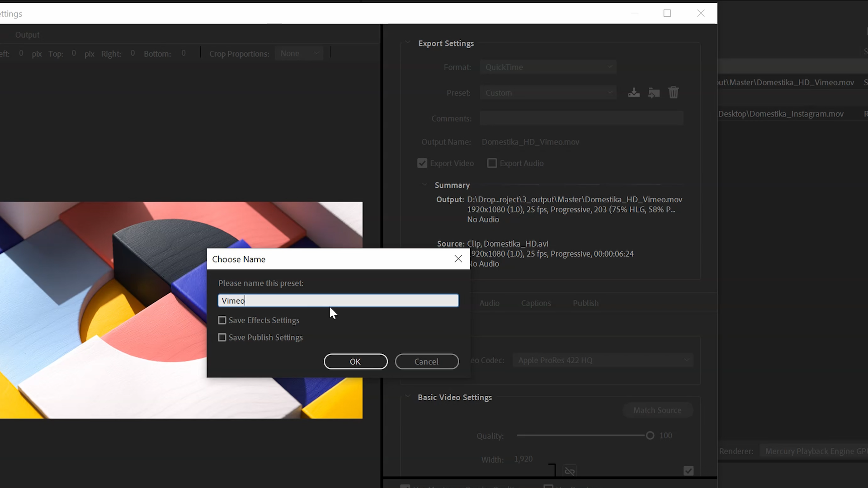This screenshot has width=868, height=488.
Task: Open the Crop Proportions dropdown
Action: click(299, 53)
